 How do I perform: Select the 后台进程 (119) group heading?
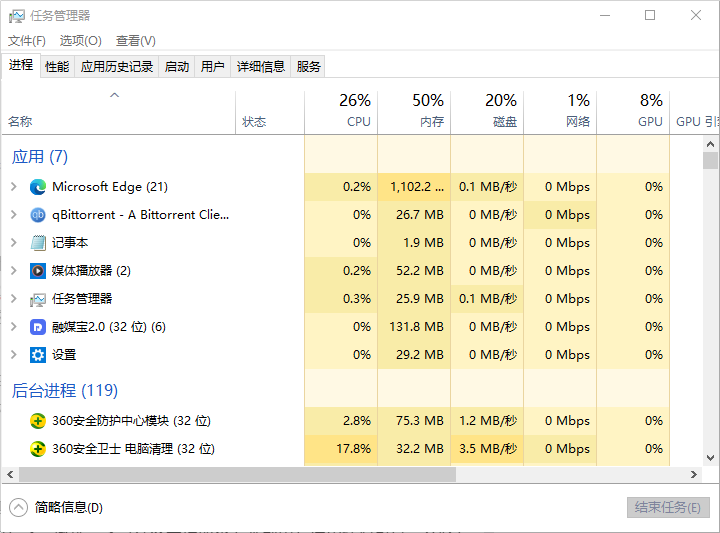(x=65, y=391)
